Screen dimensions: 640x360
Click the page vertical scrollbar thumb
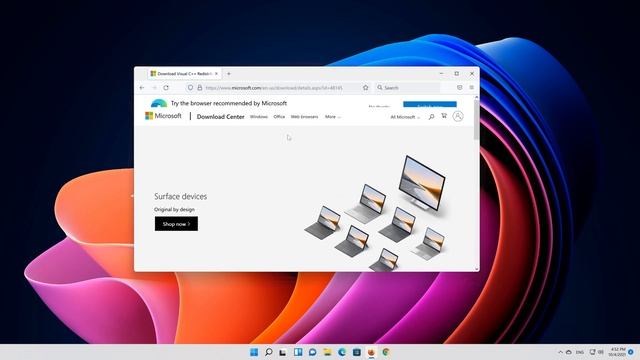(476, 120)
